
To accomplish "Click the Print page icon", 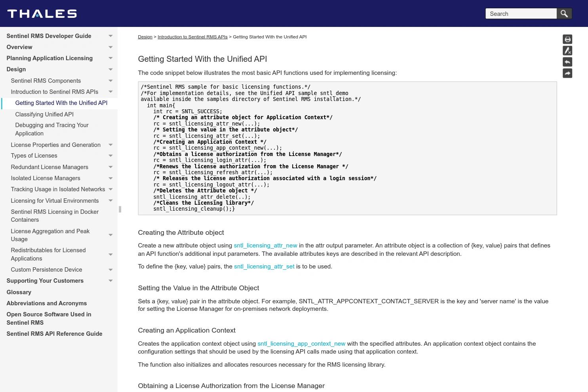I will coord(567,39).
